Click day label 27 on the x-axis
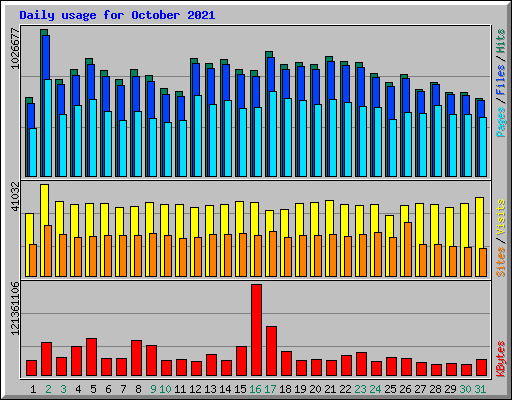The height and width of the screenshot is (400, 512). tap(420, 389)
